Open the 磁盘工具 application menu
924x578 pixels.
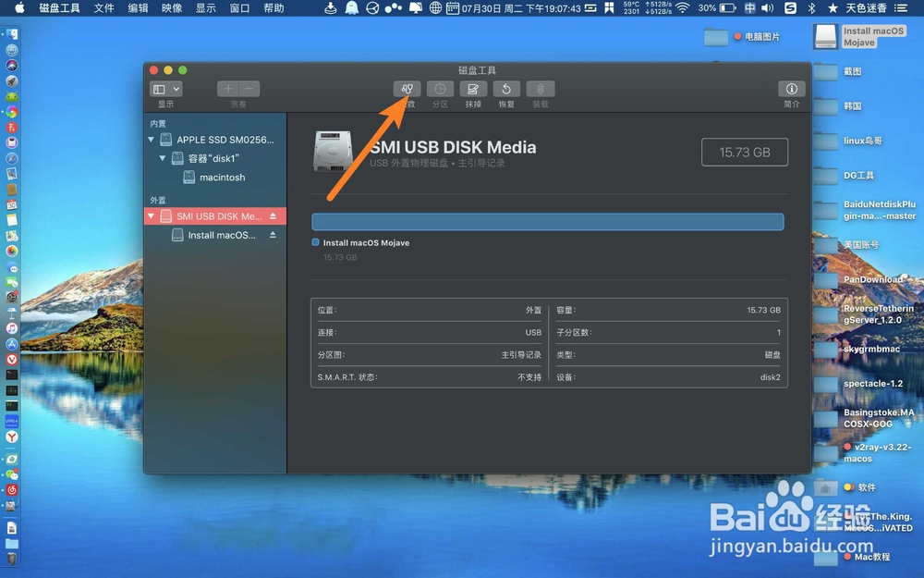[x=59, y=7]
